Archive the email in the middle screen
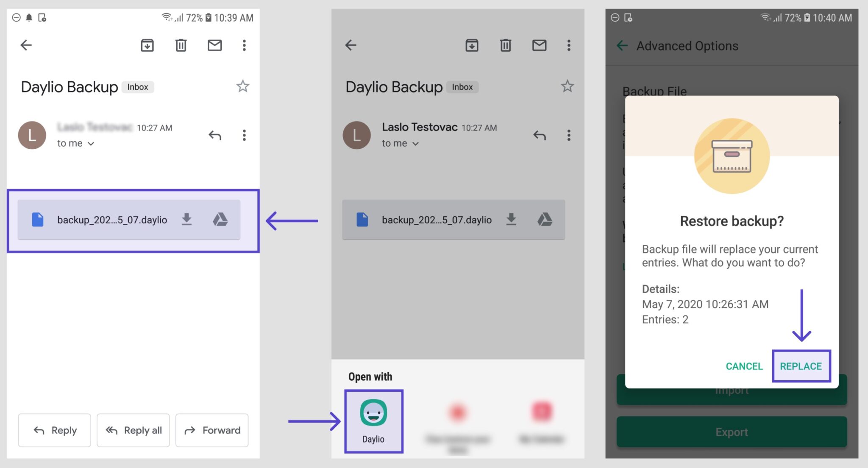Image resolution: width=868 pixels, height=468 pixels. [x=472, y=45]
